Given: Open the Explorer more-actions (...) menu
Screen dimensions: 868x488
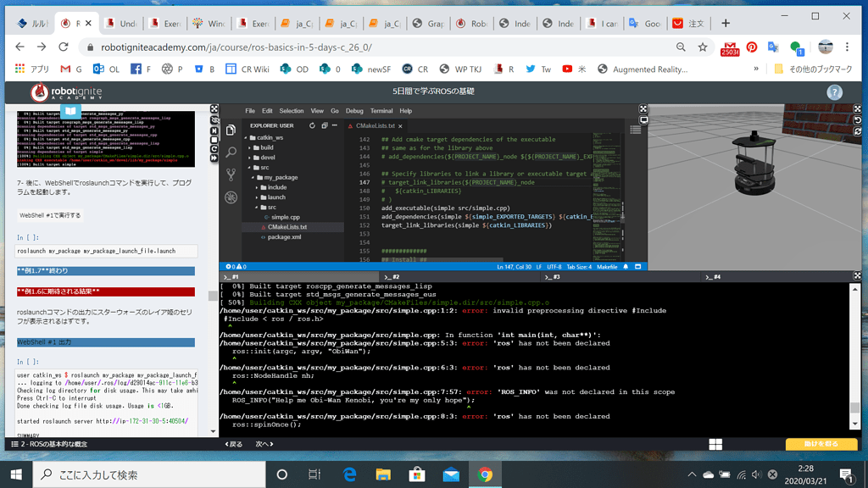Looking at the screenshot, I should (336, 125).
